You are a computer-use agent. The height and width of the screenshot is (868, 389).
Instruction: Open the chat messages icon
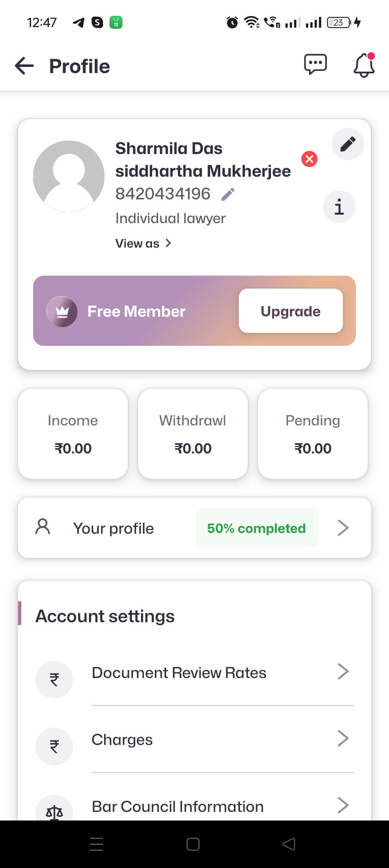(315, 65)
